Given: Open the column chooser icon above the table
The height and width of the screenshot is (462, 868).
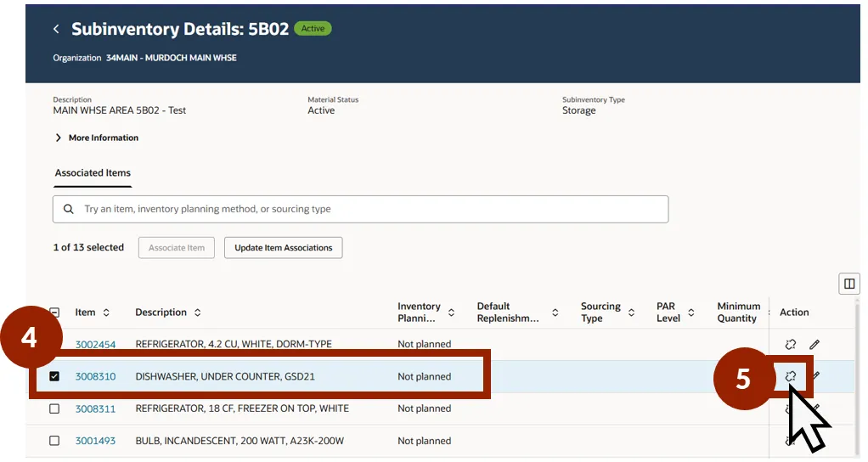Looking at the screenshot, I should click(x=848, y=284).
